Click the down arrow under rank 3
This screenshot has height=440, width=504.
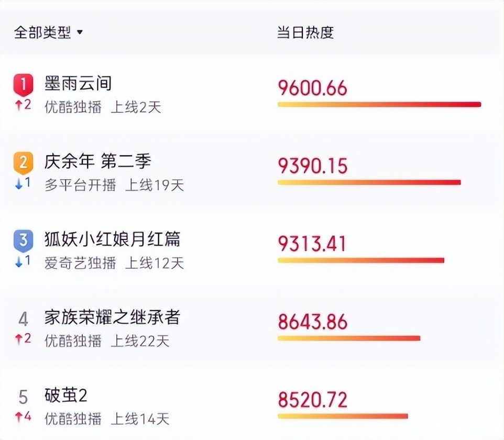click(19, 262)
